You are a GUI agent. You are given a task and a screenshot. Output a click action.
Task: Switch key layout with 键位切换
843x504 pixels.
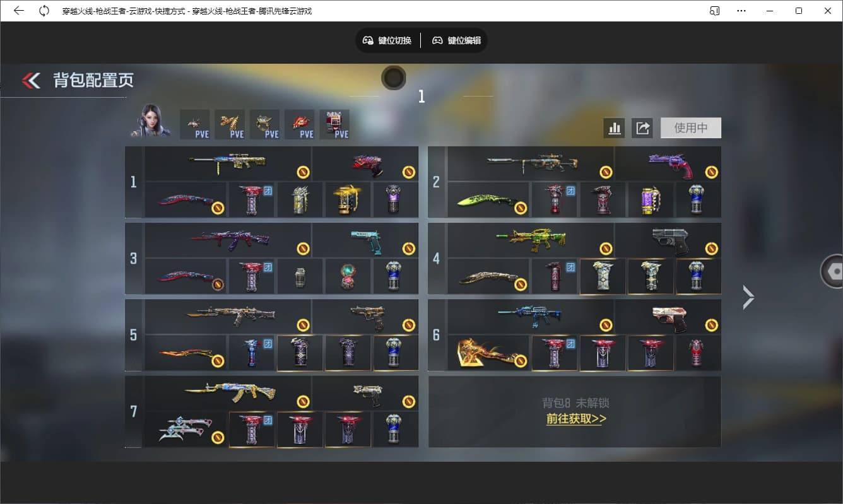(x=387, y=40)
